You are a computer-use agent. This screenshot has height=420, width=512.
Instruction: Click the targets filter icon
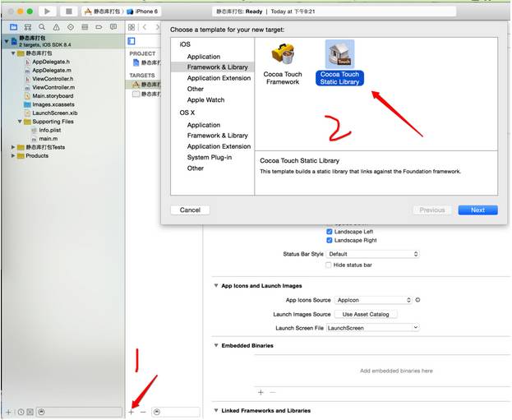point(157,412)
